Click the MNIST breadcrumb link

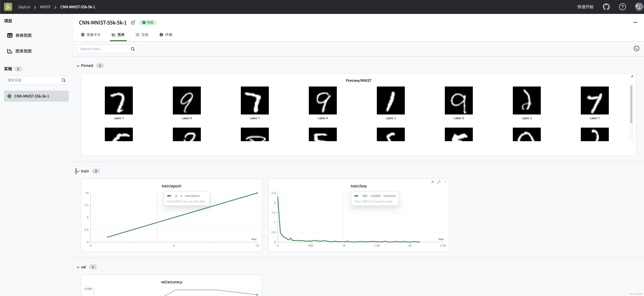point(45,7)
